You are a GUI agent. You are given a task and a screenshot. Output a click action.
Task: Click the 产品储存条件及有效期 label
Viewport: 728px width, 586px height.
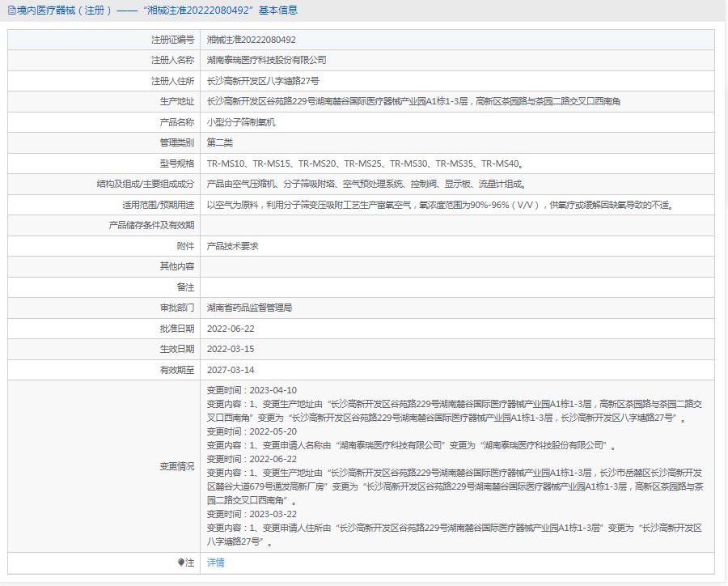(x=151, y=225)
